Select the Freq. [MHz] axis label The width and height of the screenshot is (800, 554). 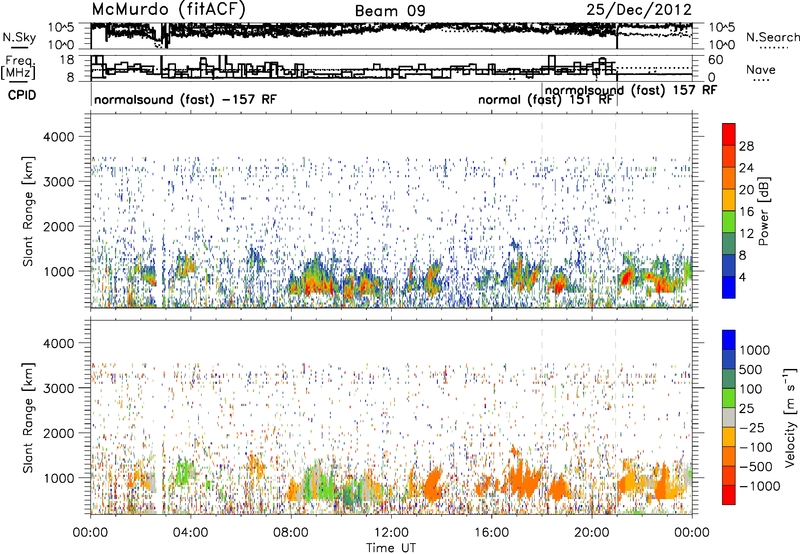pyautogui.click(x=19, y=68)
